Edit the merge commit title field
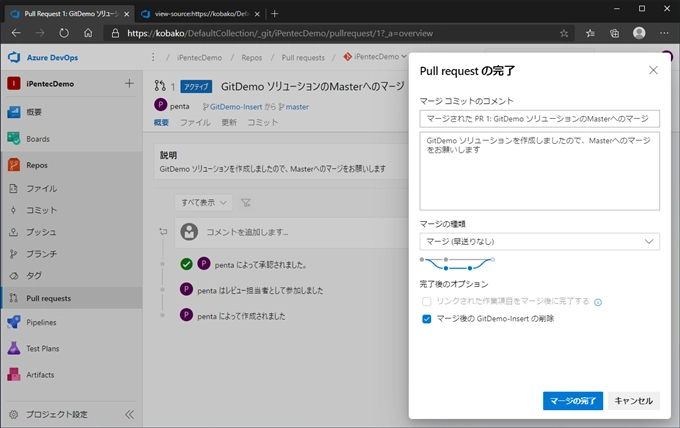Screen dimensions: 680x428 click(539, 119)
